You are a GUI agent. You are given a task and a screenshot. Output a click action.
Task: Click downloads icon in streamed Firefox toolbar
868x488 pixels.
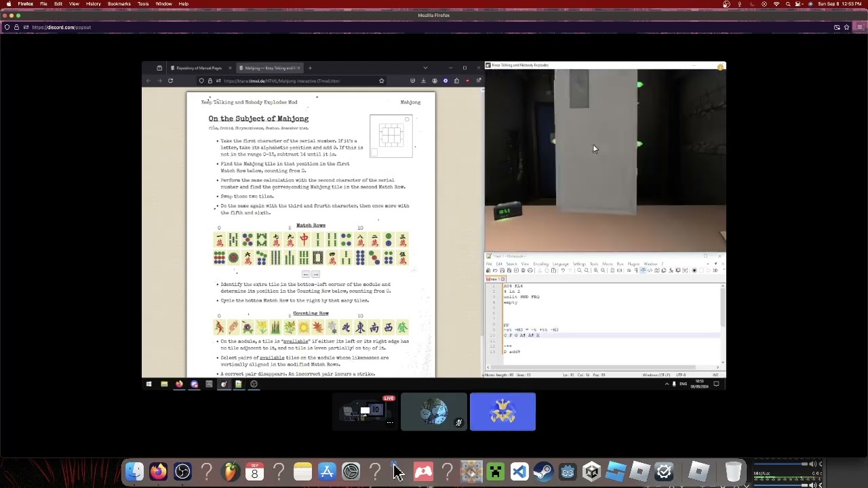(x=423, y=81)
